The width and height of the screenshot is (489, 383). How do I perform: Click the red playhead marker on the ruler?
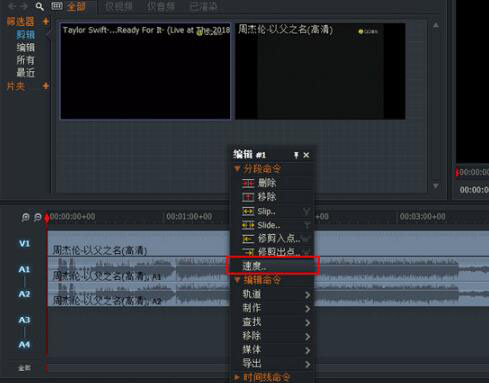point(47,218)
